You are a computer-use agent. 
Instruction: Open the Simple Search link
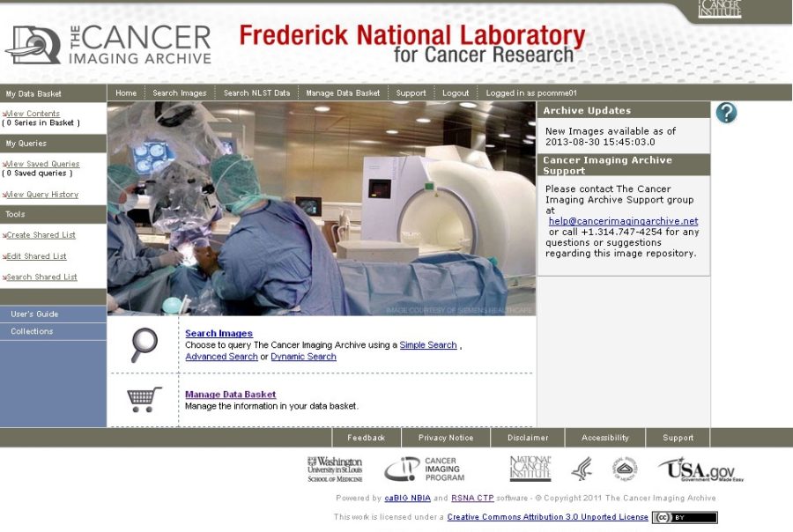(x=428, y=345)
